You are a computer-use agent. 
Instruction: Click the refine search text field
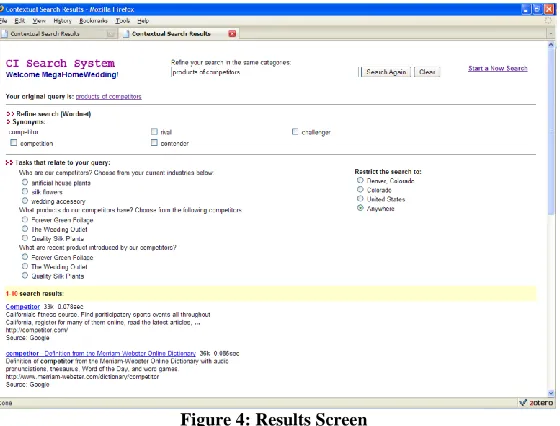pos(264,72)
